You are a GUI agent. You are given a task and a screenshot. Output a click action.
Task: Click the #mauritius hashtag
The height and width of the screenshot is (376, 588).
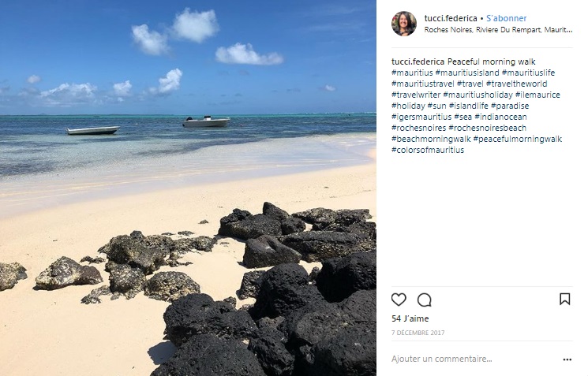(411, 73)
